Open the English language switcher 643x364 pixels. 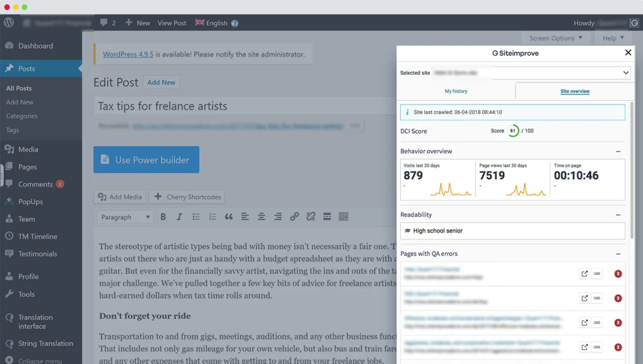pos(211,23)
